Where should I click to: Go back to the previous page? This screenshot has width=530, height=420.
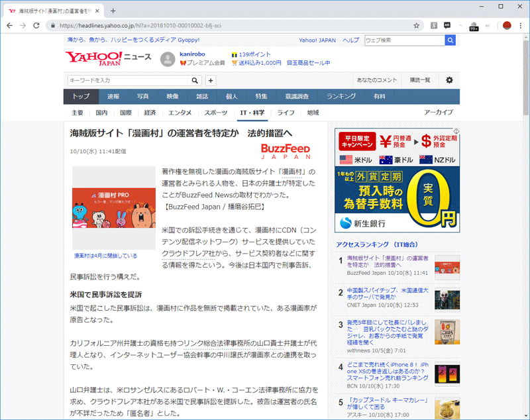9,26
